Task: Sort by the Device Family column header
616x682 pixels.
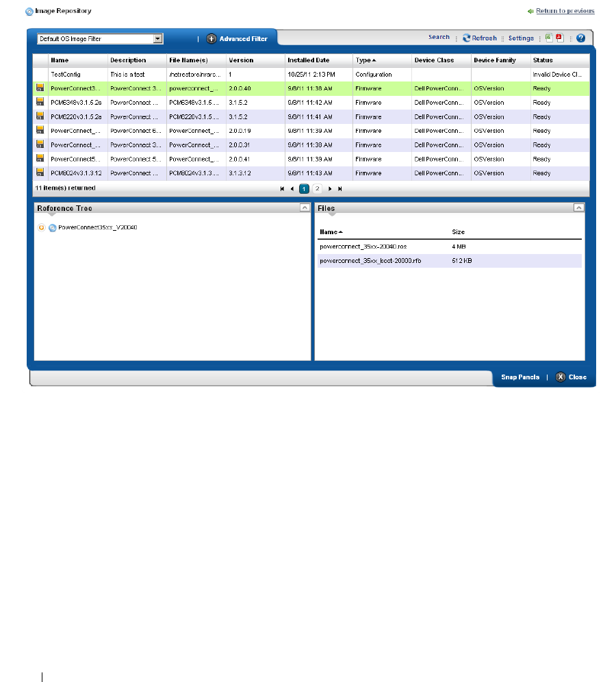Action: [495, 60]
